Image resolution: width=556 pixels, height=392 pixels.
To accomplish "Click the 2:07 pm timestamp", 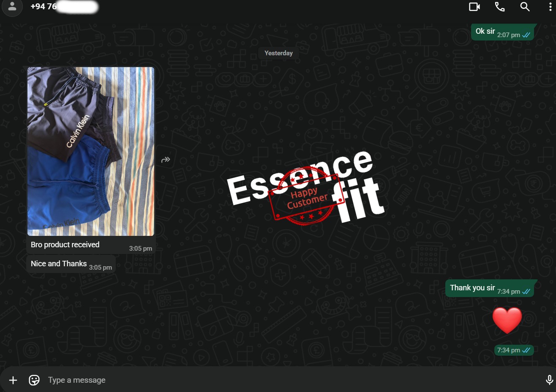I will tap(509, 35).
